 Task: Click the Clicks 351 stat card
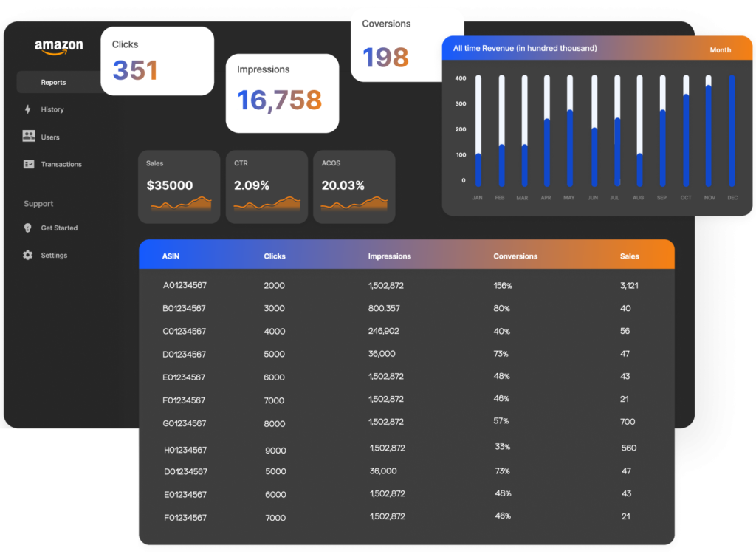point(157,61)
